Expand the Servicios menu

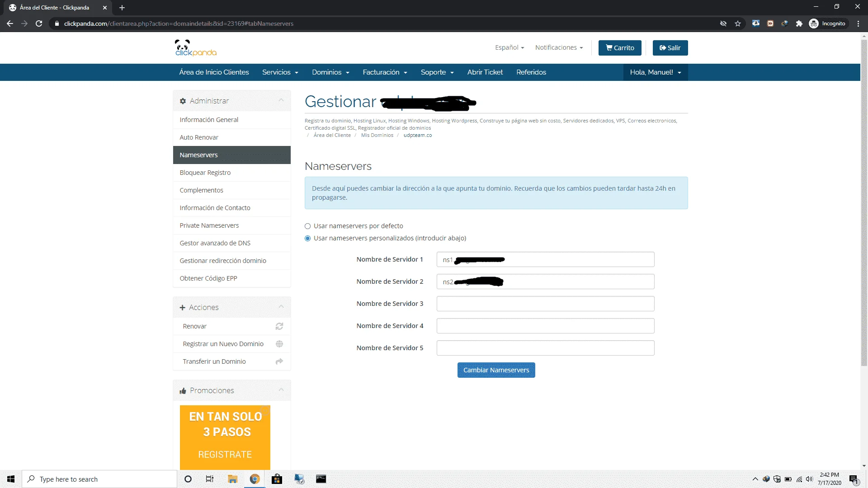[280, 72]
